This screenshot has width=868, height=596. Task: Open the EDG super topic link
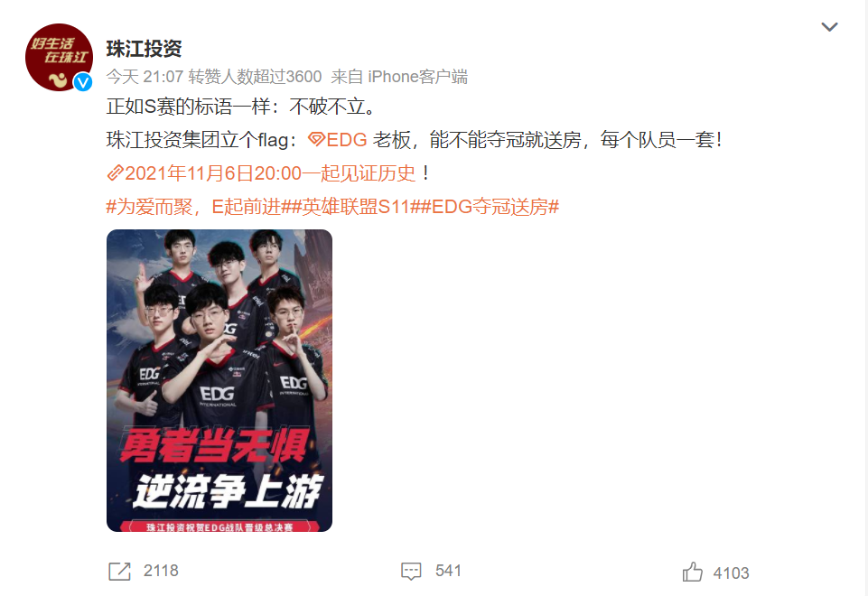click(x=338, y=139)
